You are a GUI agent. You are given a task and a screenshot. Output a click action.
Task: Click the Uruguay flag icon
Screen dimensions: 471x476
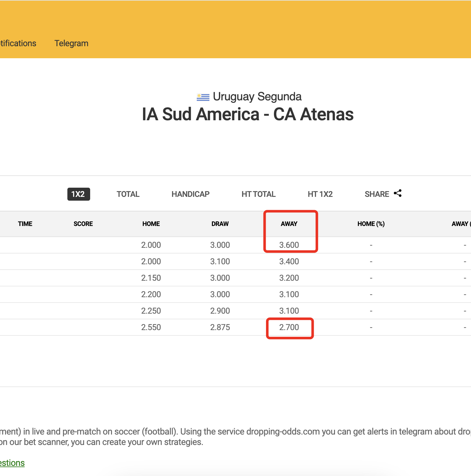203,97
